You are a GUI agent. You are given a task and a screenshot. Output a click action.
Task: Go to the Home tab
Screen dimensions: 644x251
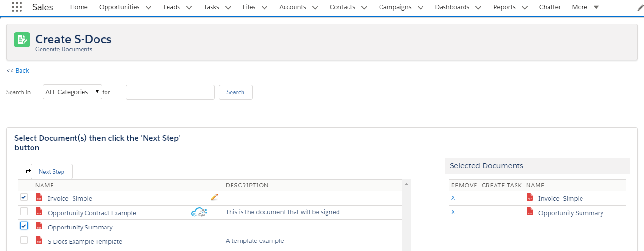pyautogui.click(x=79, y=7)
